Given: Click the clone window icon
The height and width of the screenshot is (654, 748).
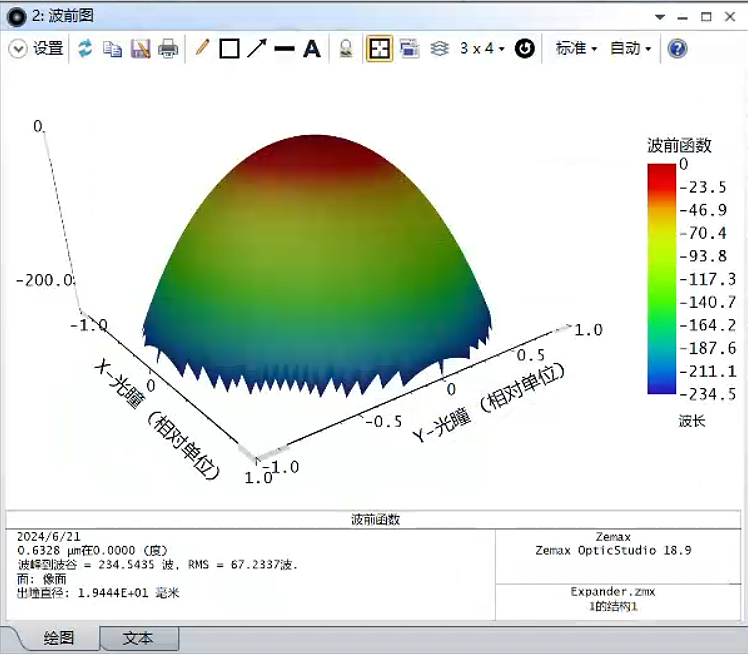Looking at the screenshot, I should point(408,48).
